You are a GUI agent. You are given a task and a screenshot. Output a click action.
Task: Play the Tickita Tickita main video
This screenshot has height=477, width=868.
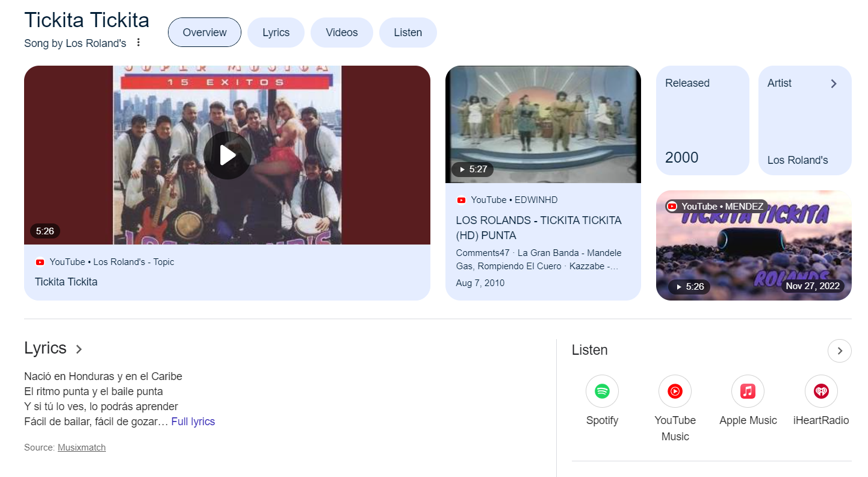point(228,155)
